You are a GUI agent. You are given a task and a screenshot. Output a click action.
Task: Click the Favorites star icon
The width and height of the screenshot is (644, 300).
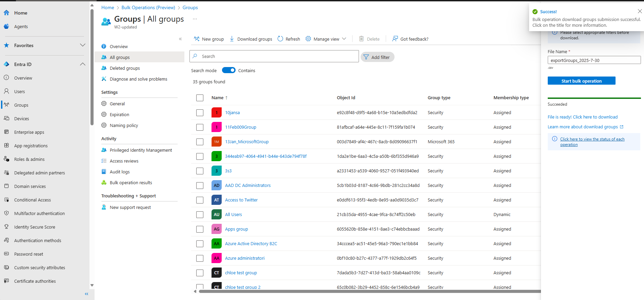pos(6,45)
